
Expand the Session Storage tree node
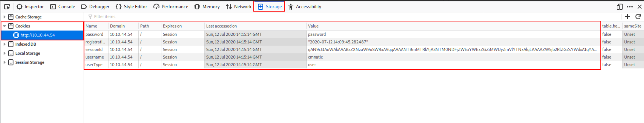click(x=4, y=63)
